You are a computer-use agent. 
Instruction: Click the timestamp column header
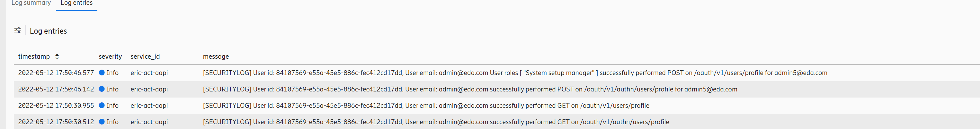(x=34, y=56)
